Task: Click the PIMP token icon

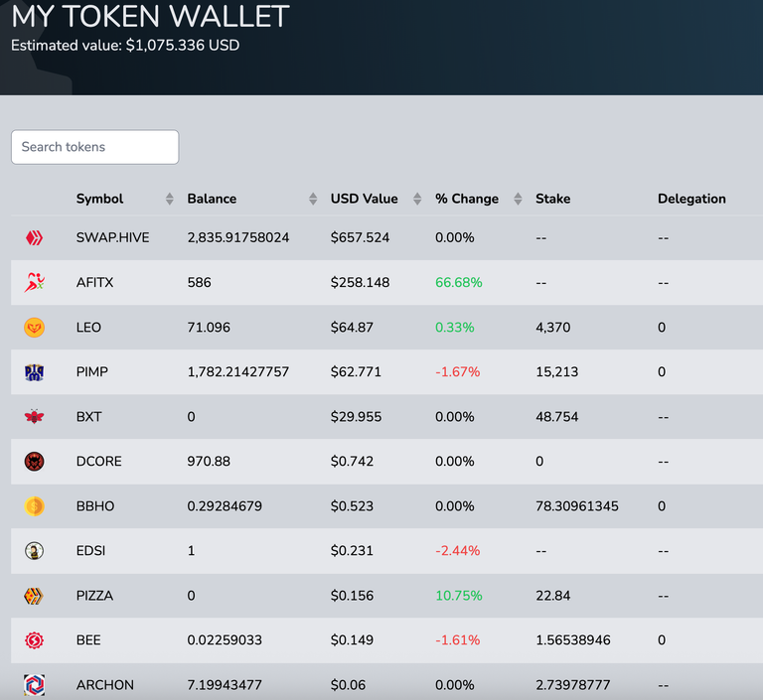Action: [x=34, y=372]
